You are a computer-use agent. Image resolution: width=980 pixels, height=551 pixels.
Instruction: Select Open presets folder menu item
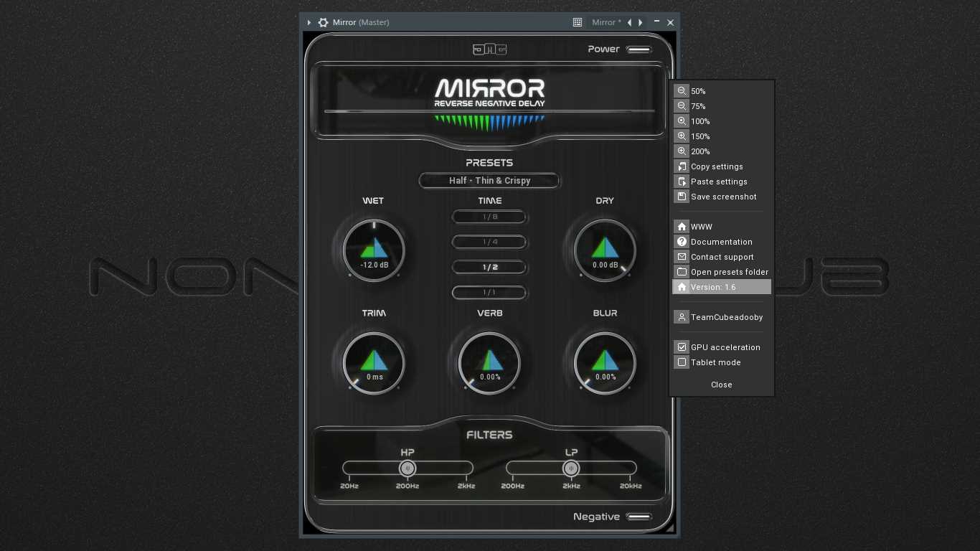coord(722,272)
